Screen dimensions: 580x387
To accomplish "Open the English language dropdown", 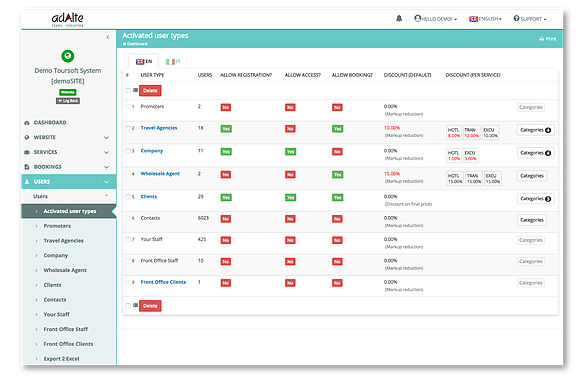I will click(x=485, y=19).
